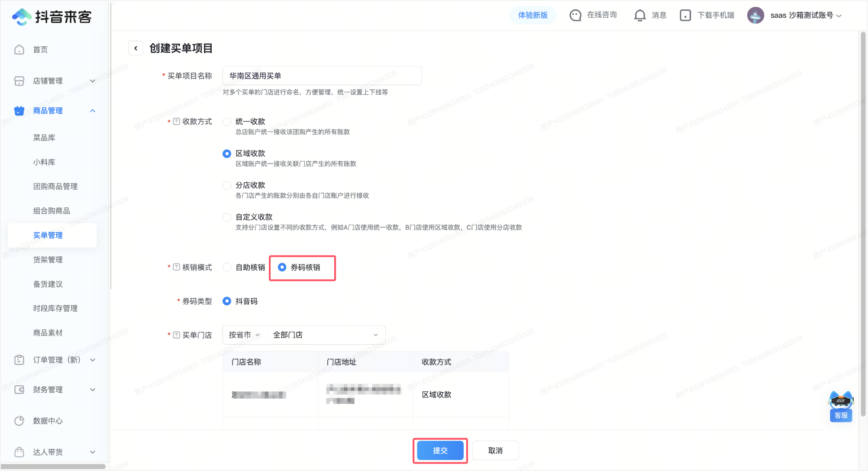Open 货架管理 from the sidebar

click(47, 260)
